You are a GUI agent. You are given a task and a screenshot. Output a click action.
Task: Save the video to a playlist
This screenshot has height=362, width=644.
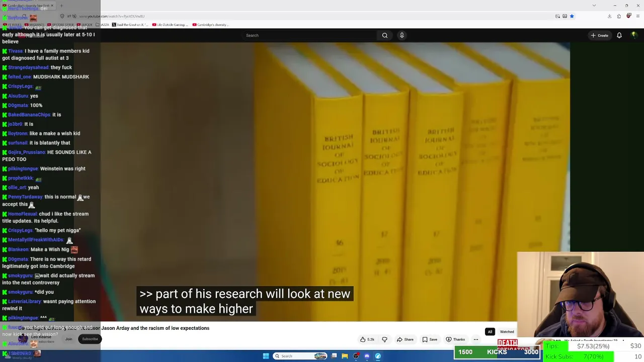click(x=429, y=339)
